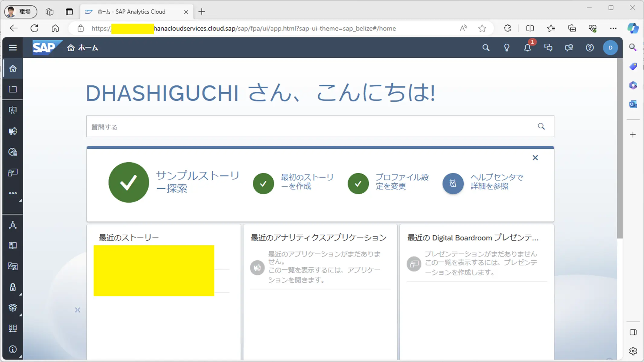Viewport: 644px width, 362px height.
Task: Click the Help Center round owl icon
Action: click(453, 183)
